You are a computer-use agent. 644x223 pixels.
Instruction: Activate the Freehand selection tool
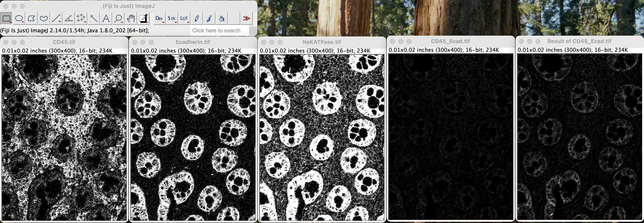tap(44, 18)
